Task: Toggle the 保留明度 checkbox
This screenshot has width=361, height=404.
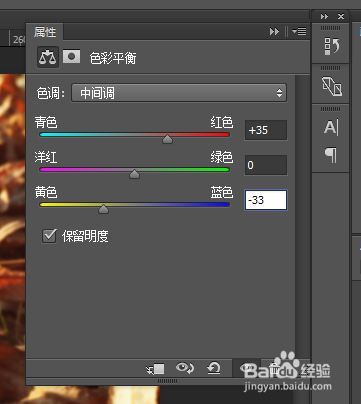Action: (49, 236)
